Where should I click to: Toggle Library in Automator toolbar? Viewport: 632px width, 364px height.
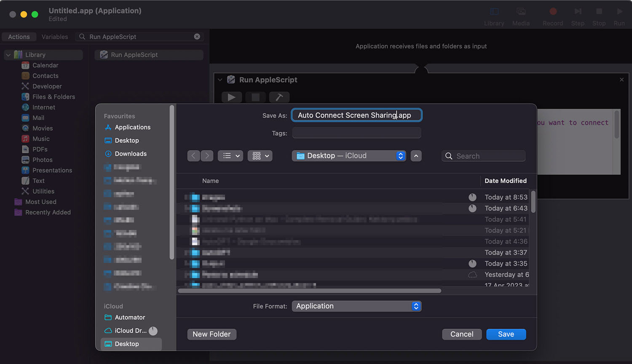(494, 16)
